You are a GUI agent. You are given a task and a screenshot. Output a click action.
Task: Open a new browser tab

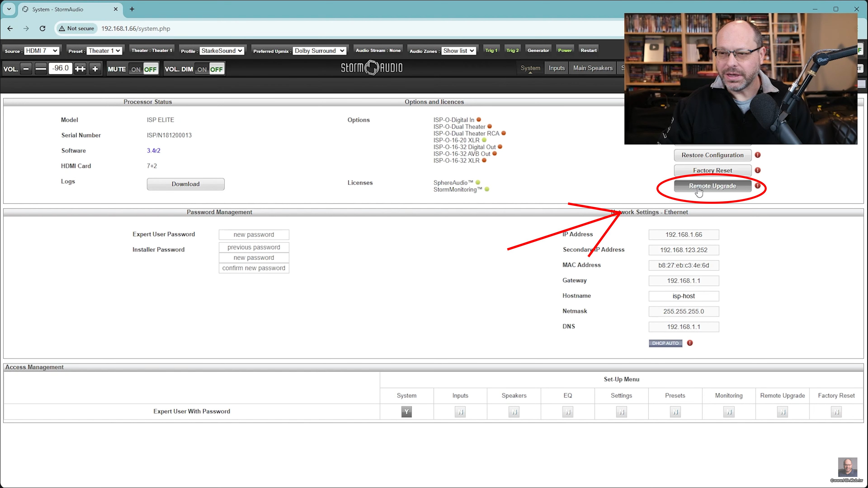[132, 9]
